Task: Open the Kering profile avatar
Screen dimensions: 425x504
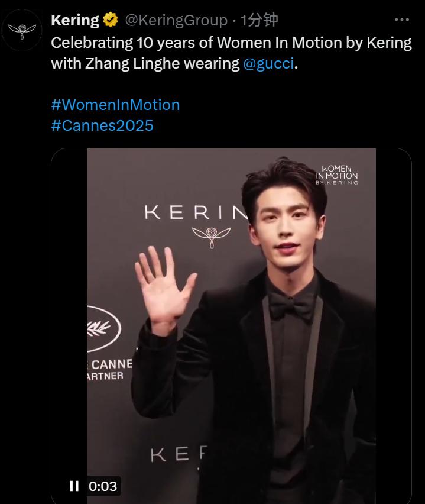Action: tap(22, 30)
